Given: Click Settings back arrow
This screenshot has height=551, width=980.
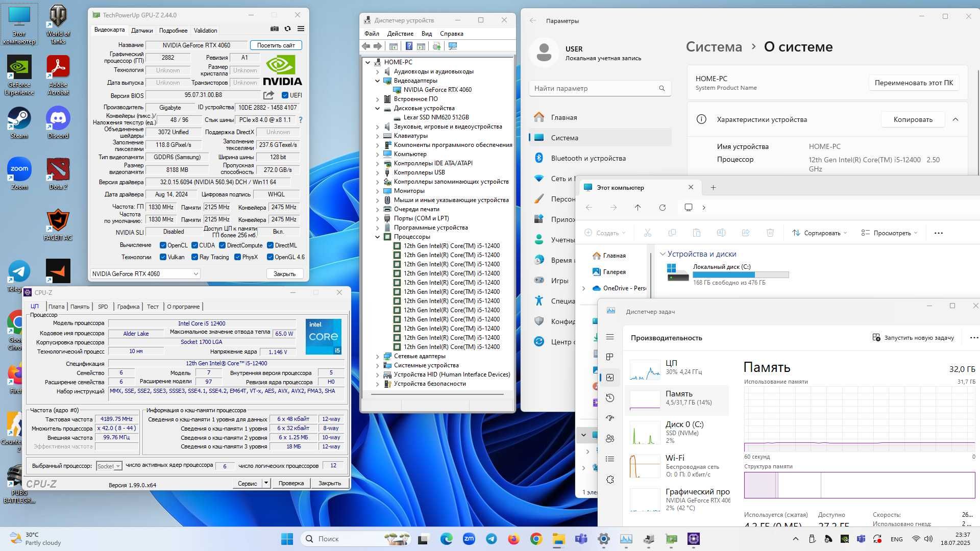Looking at the screenshot, I should point(533,20).
